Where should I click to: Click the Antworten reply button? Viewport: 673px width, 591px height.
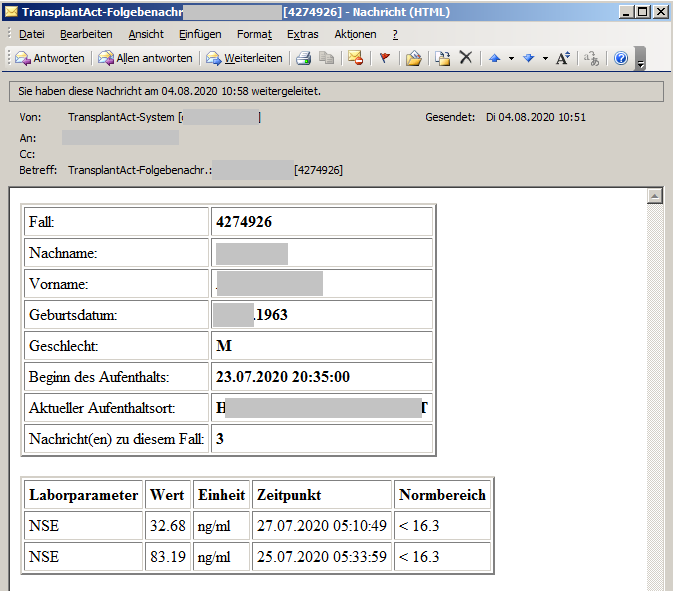tap(50, 58)
